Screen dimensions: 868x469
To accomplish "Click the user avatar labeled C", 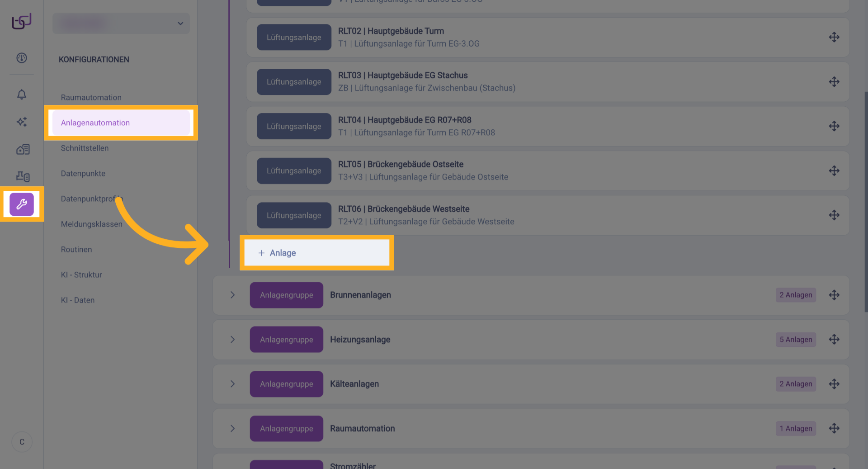I will [22, 442].
